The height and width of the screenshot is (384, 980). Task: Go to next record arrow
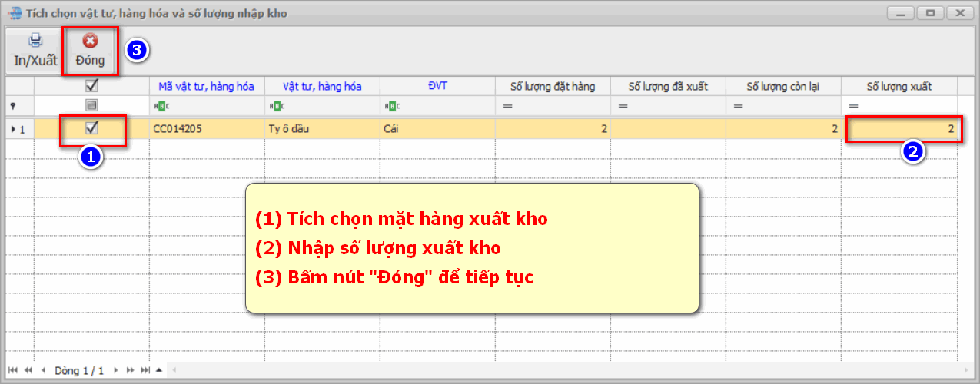click(x=116, y=370)
